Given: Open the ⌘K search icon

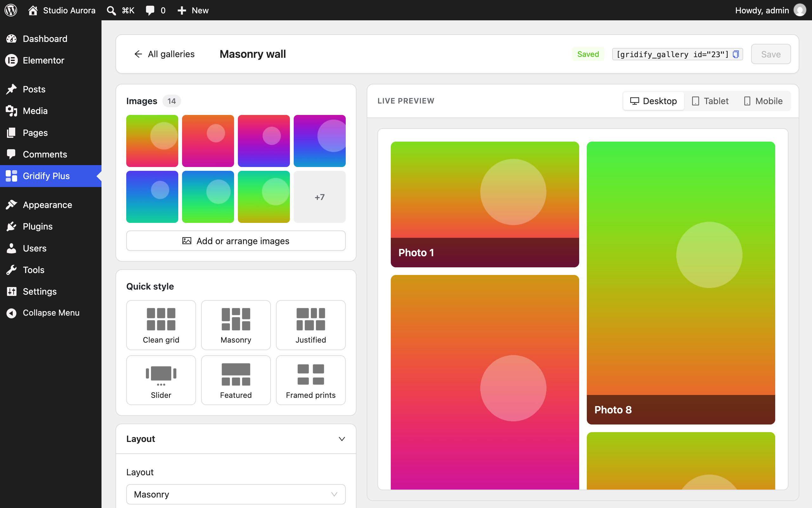Looking at the screenshot, I should 111,10.
